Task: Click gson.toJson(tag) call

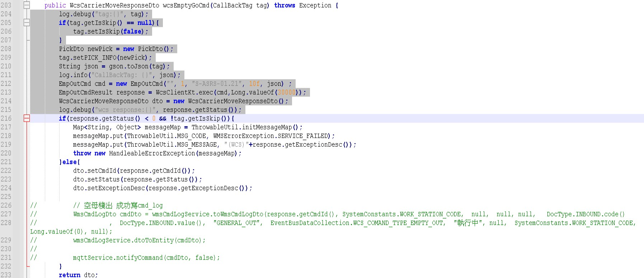Action: click(x=137, y=66)
